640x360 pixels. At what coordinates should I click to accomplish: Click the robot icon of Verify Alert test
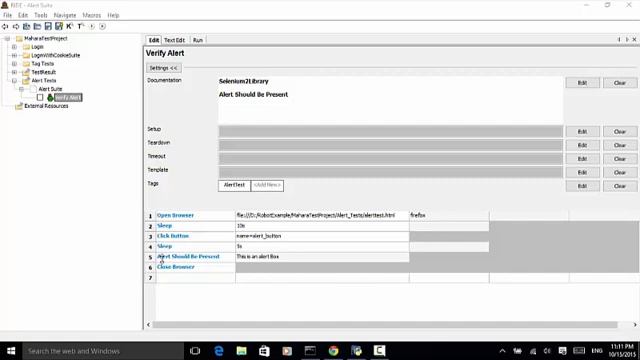coord(50,98)
